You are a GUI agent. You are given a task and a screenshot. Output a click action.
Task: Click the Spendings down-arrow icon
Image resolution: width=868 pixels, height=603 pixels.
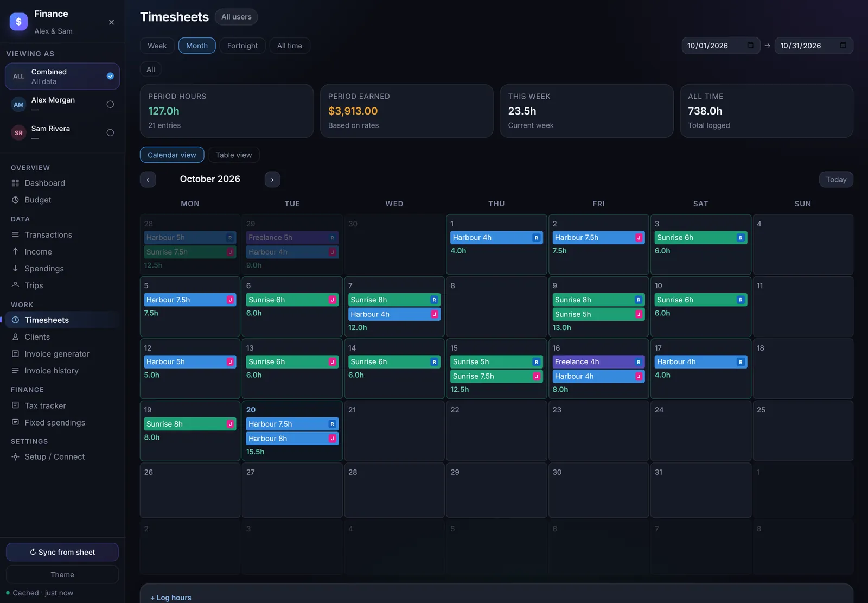[x=15, y=268]
